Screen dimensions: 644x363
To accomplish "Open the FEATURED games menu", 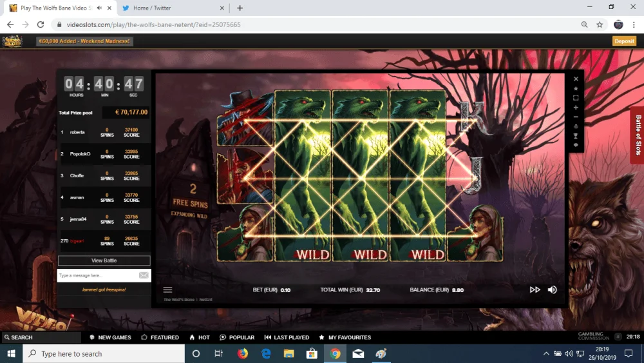I will pos(160,337).
